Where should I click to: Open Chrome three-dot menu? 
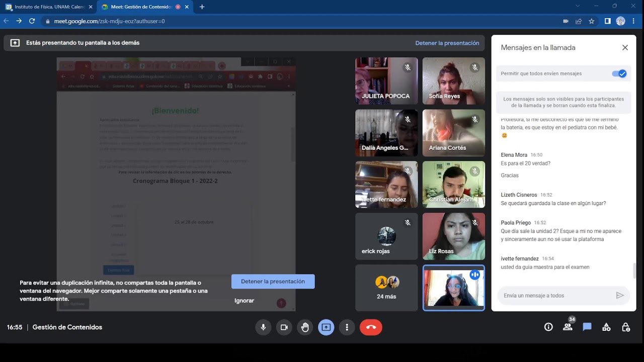point(634,21)
